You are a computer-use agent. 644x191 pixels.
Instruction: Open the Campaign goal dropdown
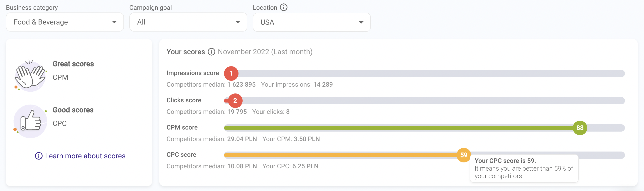click(188, 22)
